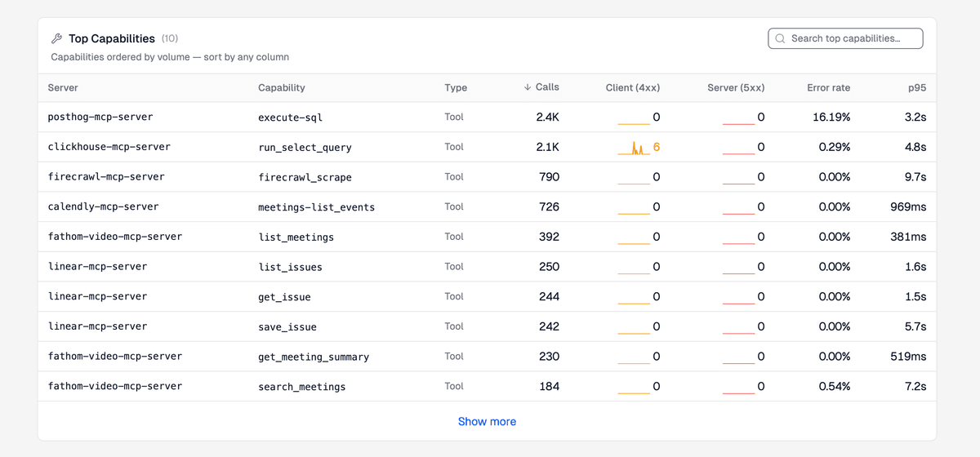980x457 pixels.
Task: Sort by p95 column header
Action: [917, 87]
